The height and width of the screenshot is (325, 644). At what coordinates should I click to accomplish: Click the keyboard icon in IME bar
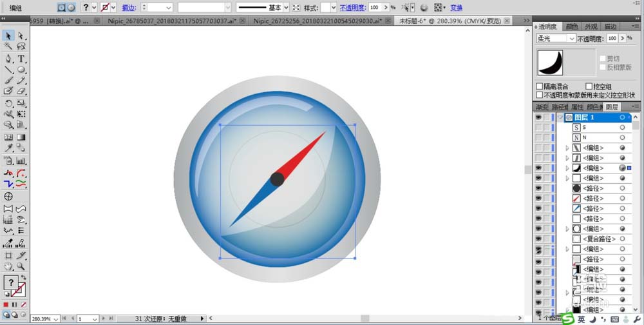point(615,319)
